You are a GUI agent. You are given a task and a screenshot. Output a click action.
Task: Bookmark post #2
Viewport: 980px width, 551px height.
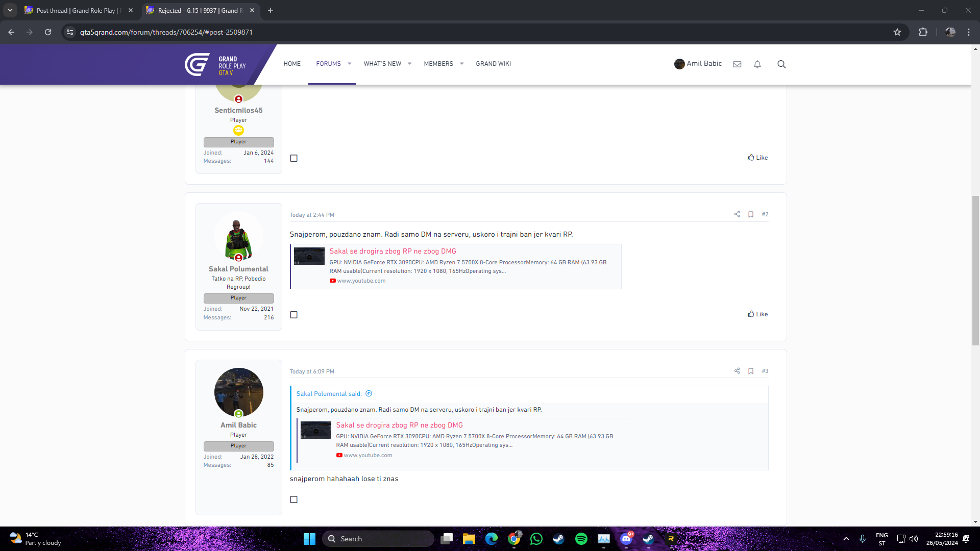tap(751, 214)
